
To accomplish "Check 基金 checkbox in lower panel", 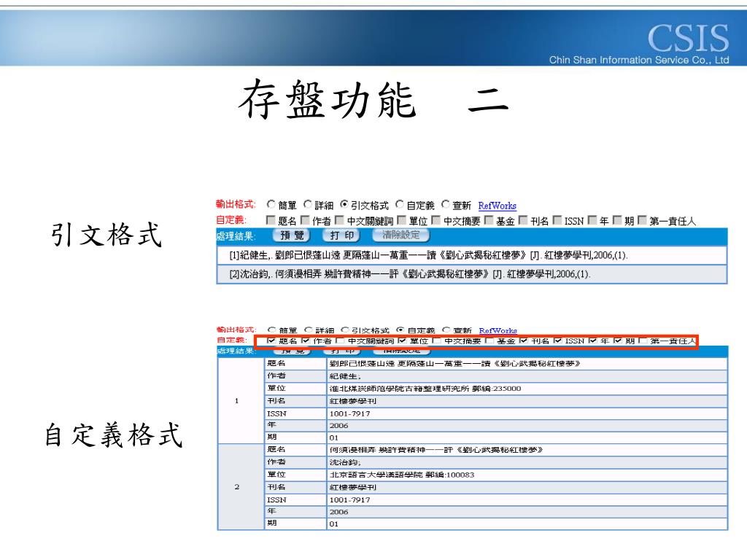I will tap(489, 341).
